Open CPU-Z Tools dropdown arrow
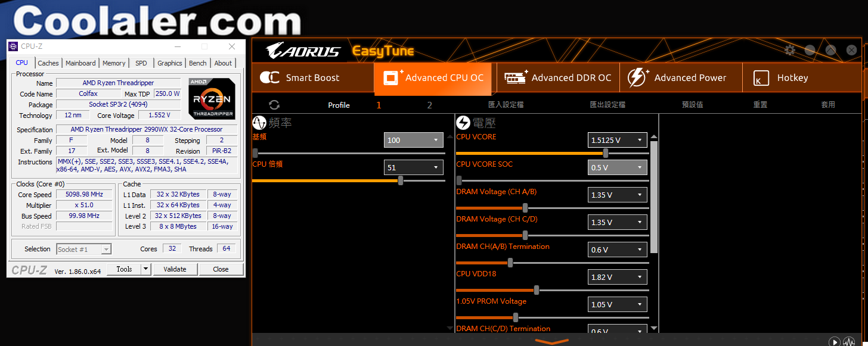This screenshot has height=346, width=868. (146, 269)
